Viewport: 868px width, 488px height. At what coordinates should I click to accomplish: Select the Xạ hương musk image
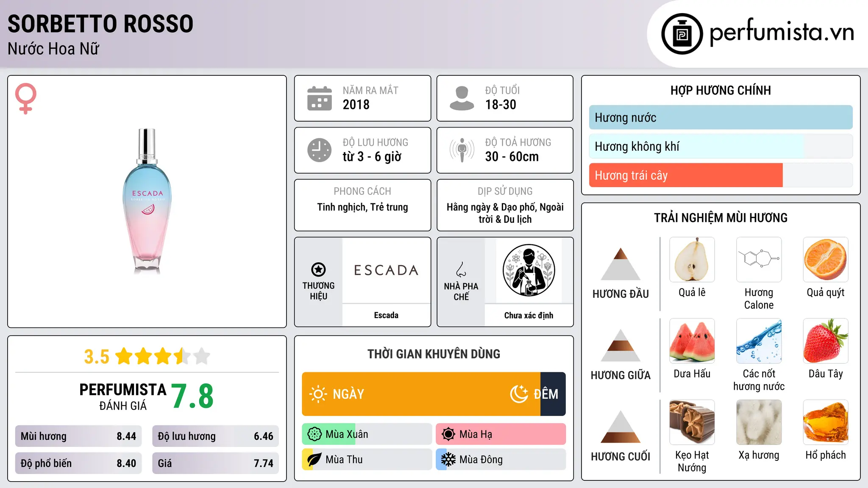[x=759, y=422]
